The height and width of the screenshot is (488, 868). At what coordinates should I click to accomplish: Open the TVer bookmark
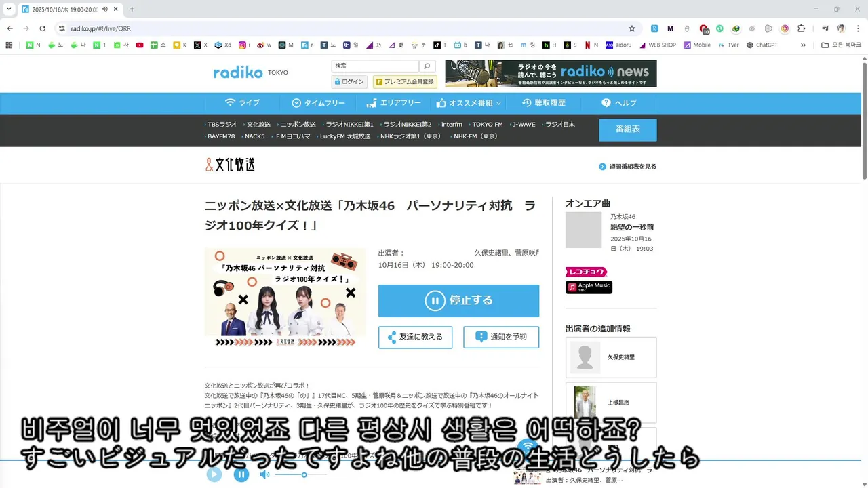728,45
